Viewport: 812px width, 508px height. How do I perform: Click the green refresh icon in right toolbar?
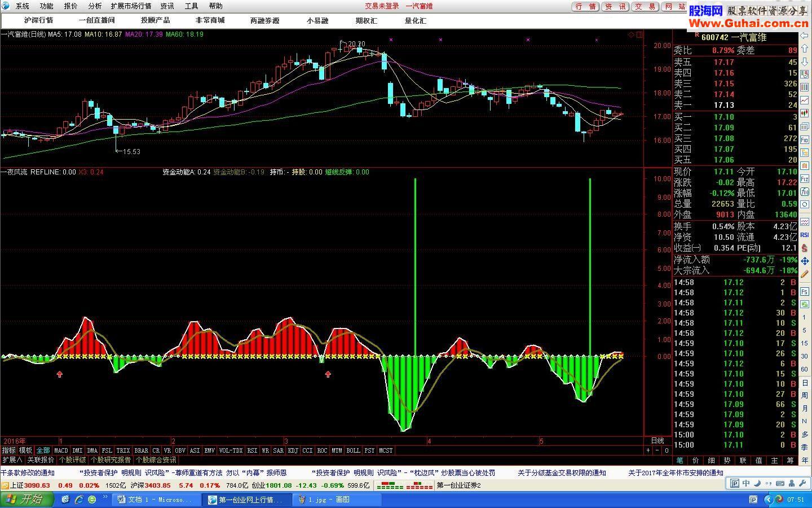click(805, 304)
